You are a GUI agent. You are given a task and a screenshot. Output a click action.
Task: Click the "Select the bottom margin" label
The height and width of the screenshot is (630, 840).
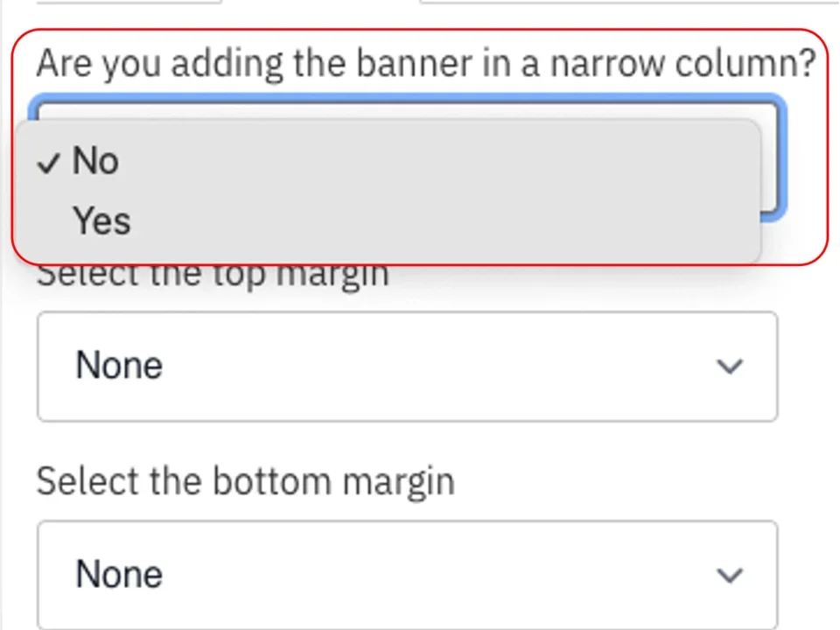pos(245,480)
